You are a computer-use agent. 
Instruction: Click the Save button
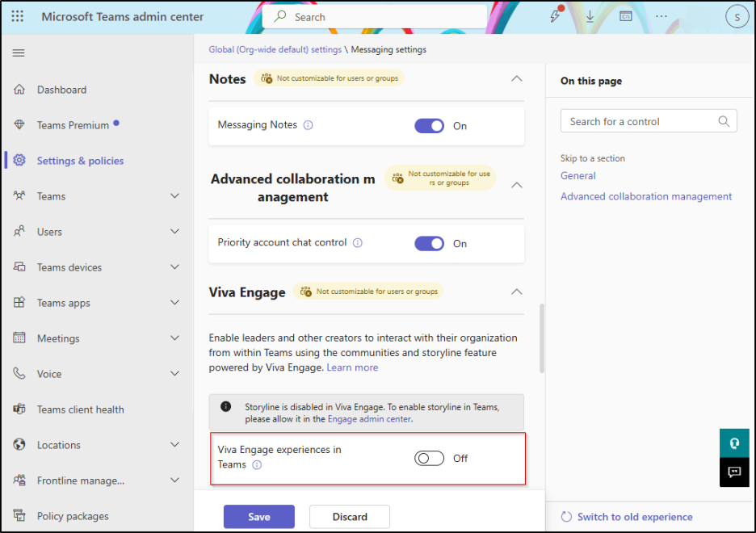coord(258,517)
